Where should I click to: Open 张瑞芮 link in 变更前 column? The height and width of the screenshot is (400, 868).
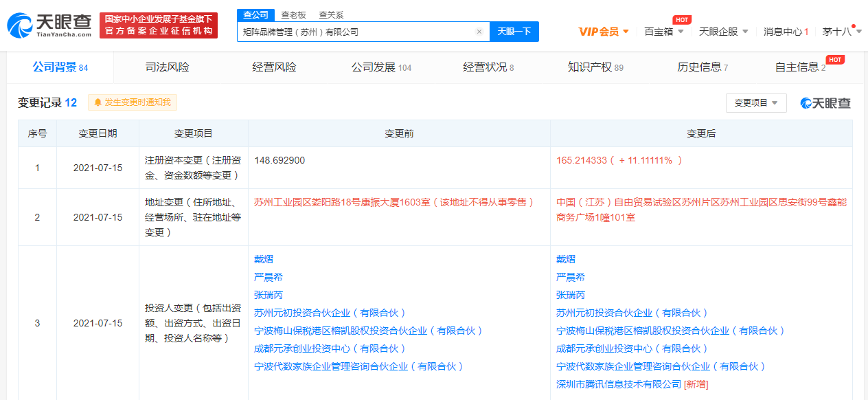pos(269,295)
